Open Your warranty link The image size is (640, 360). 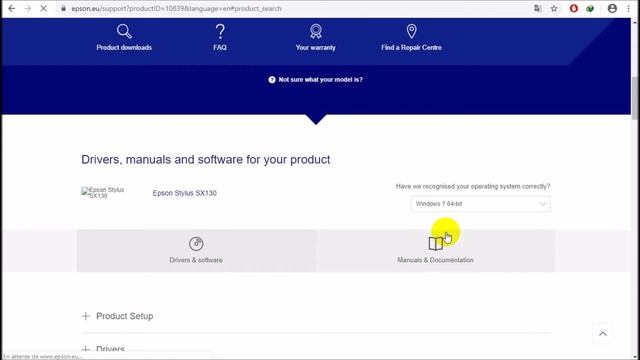[316, 47]
